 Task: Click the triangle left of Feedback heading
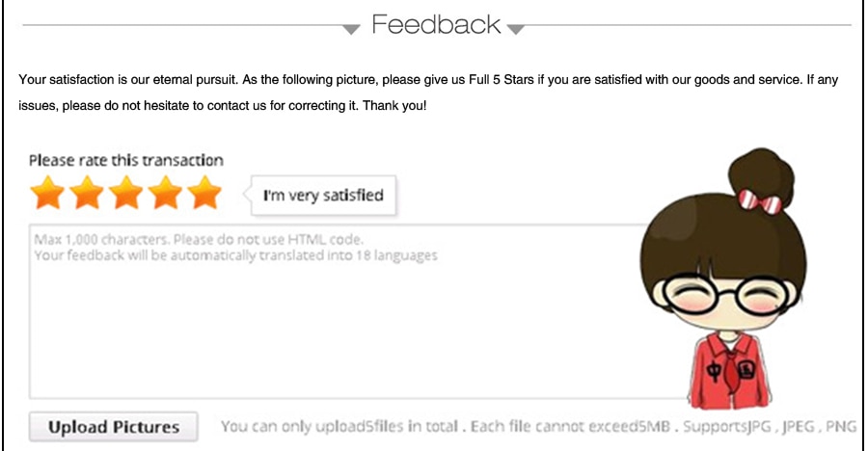[x=351, y=29]
